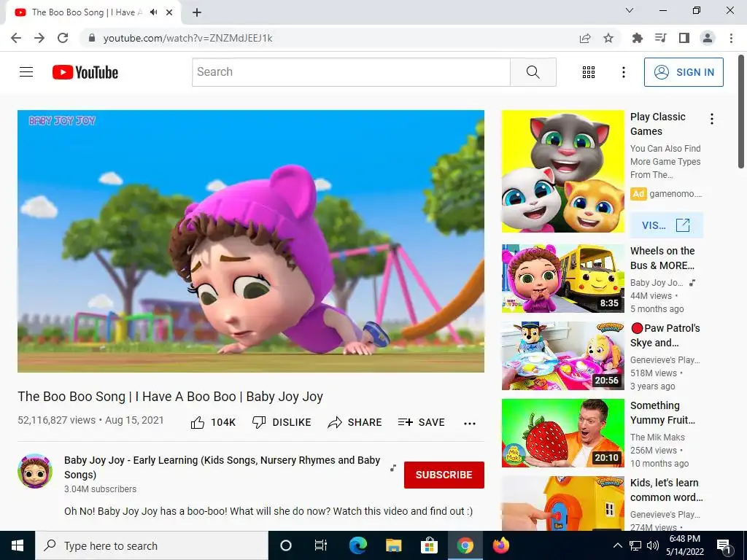Go forward with browser forward arrow

[39, 38]
